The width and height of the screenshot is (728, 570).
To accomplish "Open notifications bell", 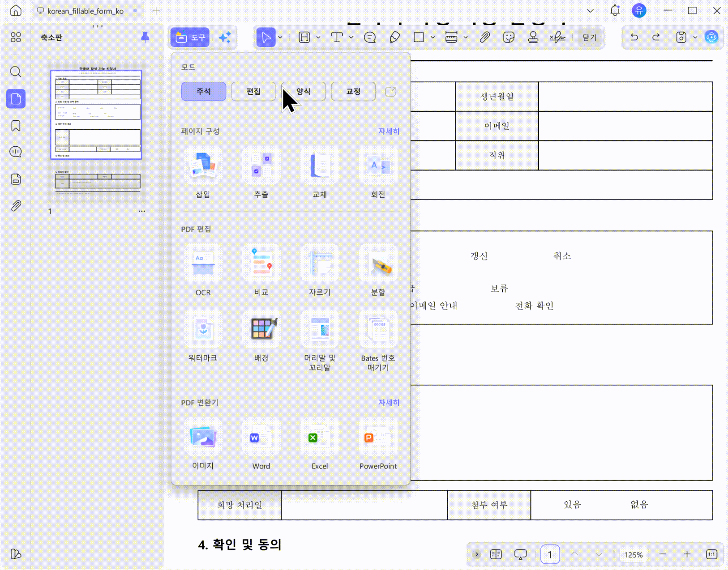I will 615,10.
